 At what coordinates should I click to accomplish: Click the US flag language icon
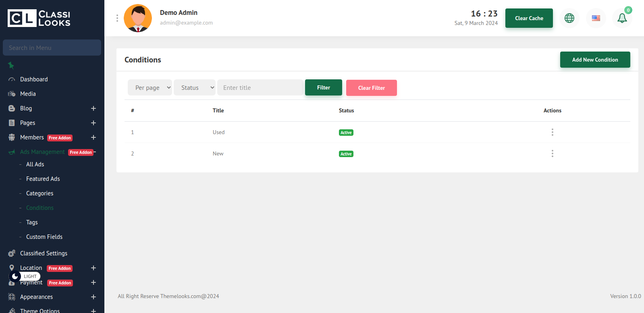(x=596, y=18)
